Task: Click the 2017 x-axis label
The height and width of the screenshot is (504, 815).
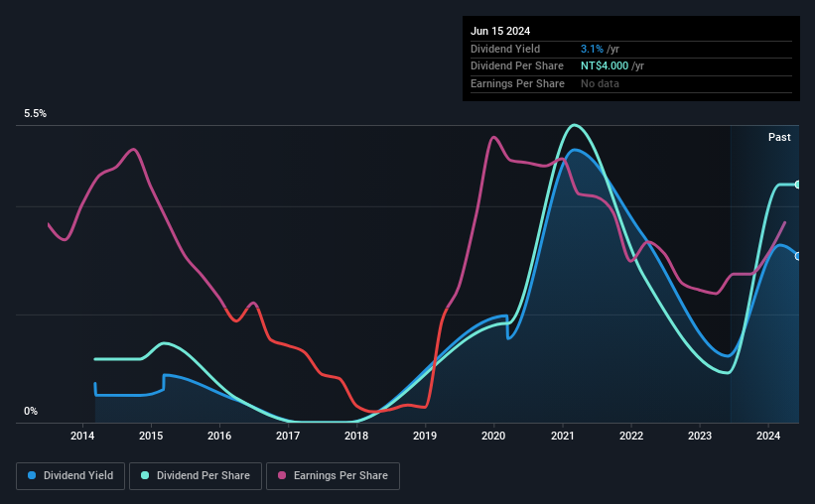Action: point(288,436)
